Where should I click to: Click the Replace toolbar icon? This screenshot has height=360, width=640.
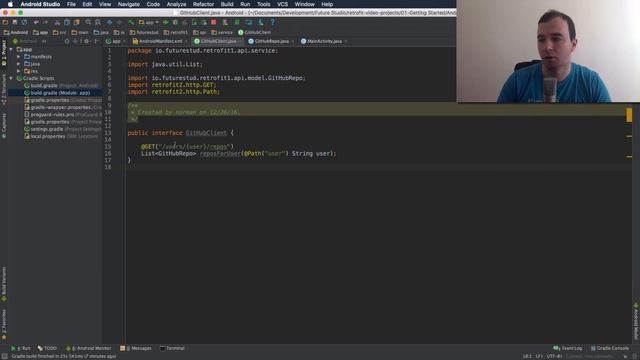click(x=98, y=22)
